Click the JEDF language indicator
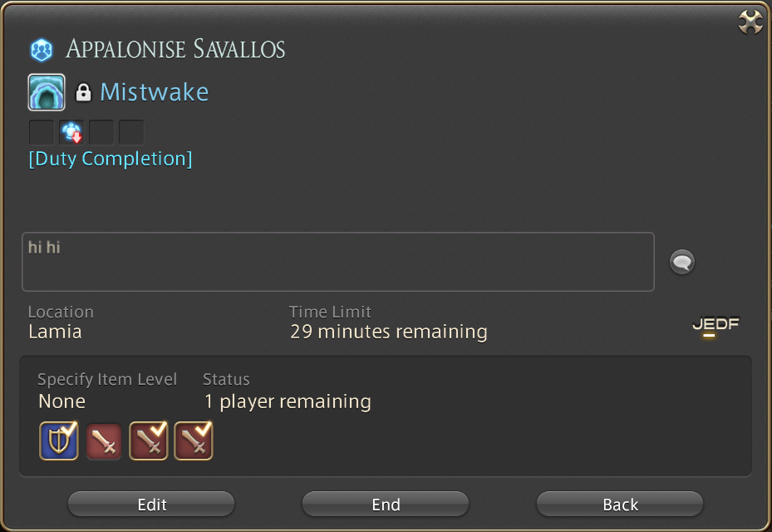Viewport: 772px width, 532px height. (715, 325)
